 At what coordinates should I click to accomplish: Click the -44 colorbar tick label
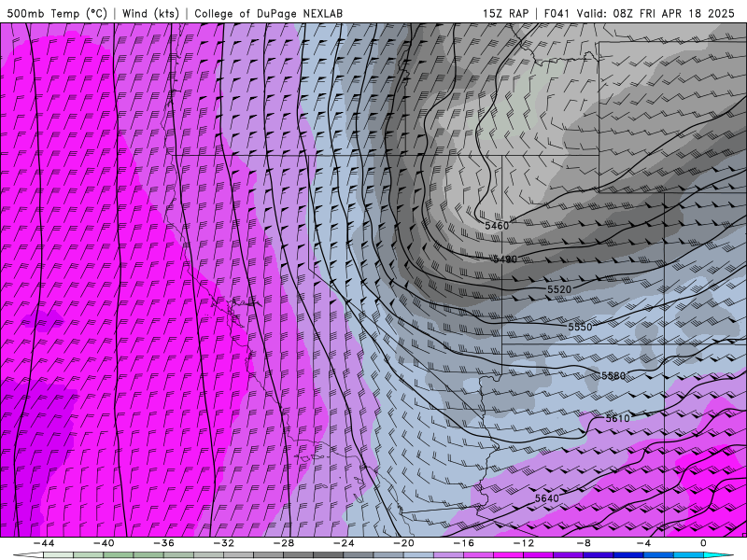(44, 543)
